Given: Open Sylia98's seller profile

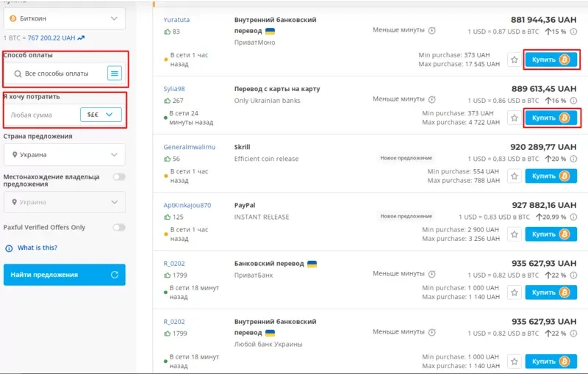Looking at the screenshot, I should 174,89.
